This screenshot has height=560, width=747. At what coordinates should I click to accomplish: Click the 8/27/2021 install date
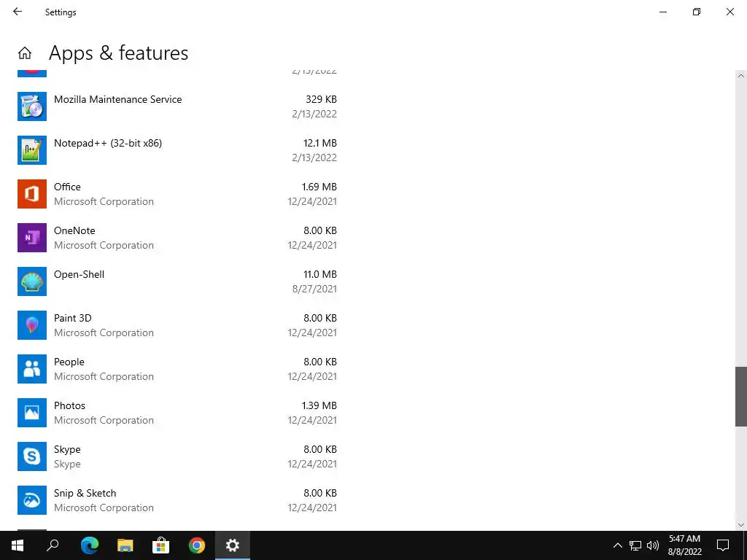(314, 289)
